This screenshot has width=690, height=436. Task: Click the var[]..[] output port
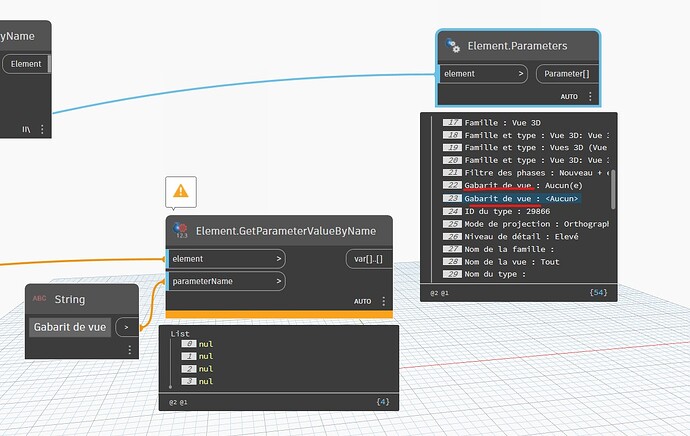[x=369, y=259]
